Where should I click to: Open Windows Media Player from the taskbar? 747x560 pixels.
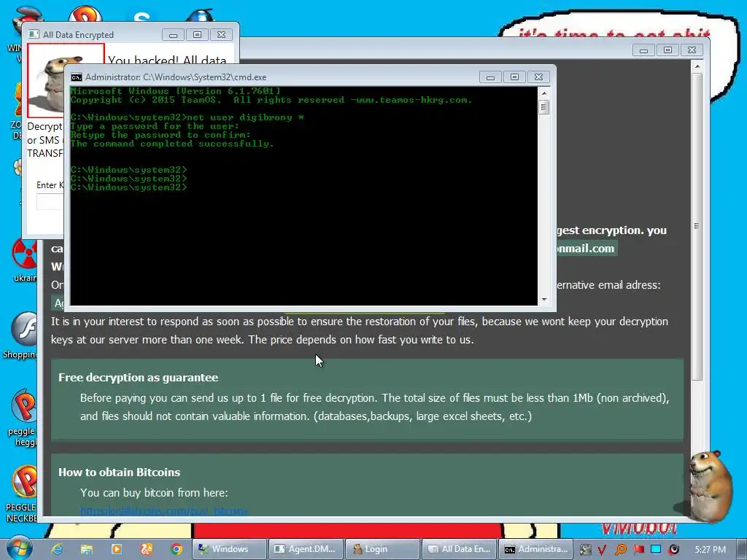click(x=116, y=549)
